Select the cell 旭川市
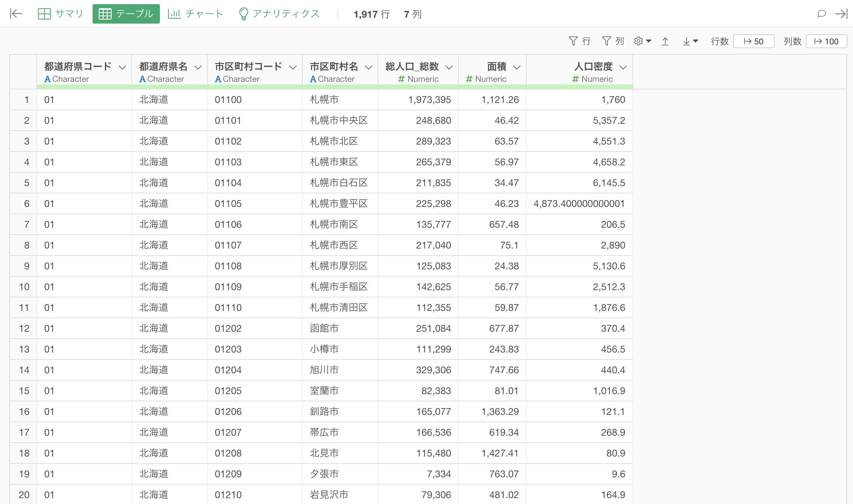 340,370
